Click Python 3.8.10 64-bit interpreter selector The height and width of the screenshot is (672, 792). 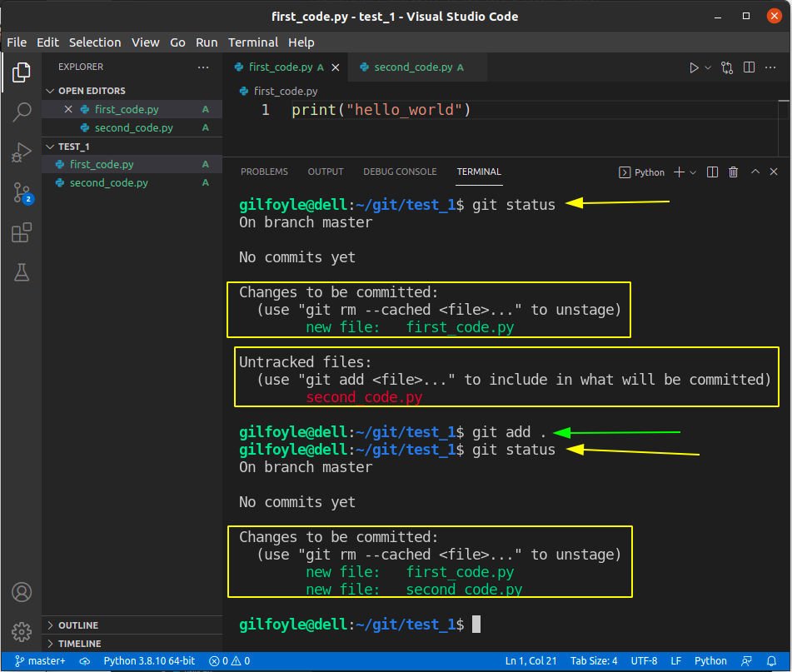pyautogui.click(x=149, y=660)
